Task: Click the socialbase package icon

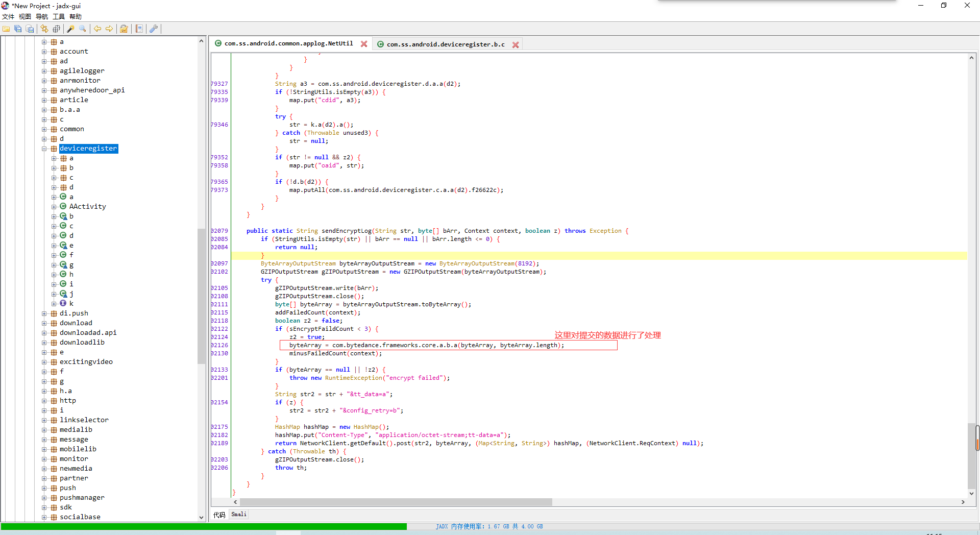Action: (x=54, y=517)
